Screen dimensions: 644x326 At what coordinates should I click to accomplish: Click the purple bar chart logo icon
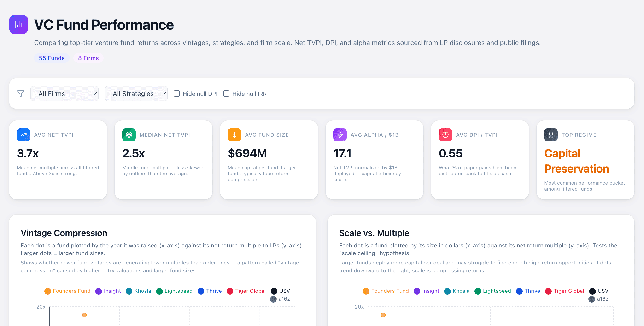coord(18,24)
